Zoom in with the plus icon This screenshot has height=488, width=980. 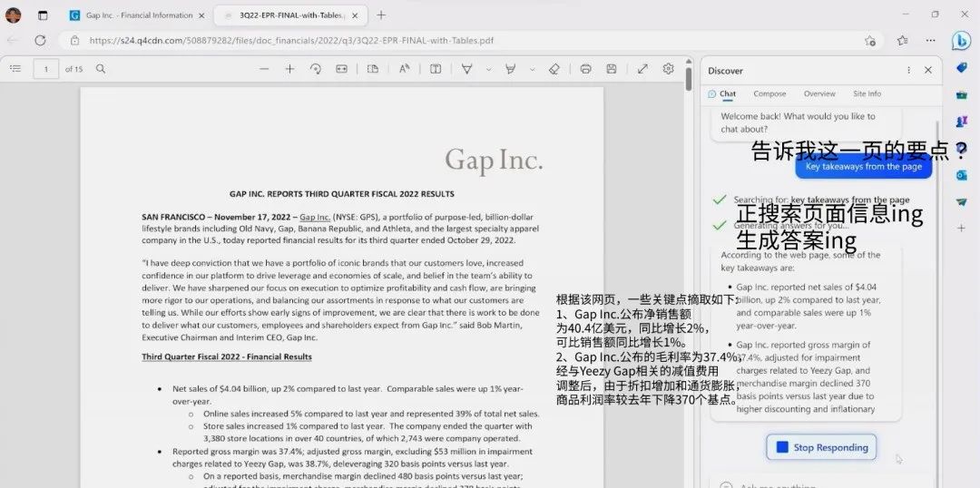[x=289, y=69]
